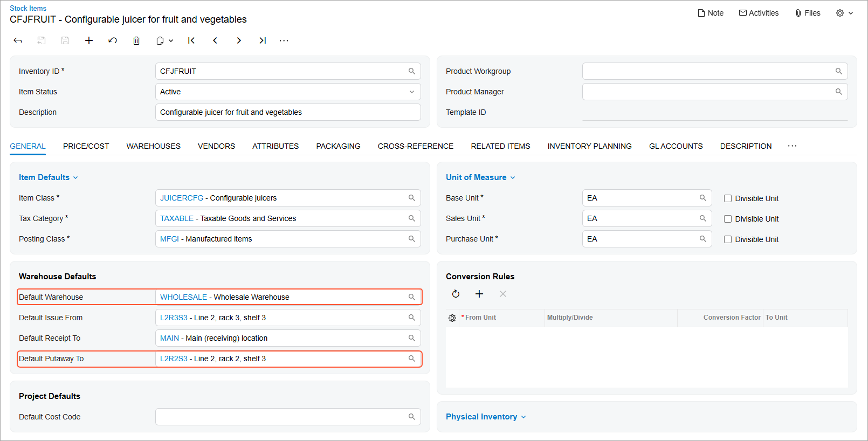Image resolution: width=868 pixels, height=441 pixels.
Task: Enable Divisible Unit for Base Unit
Action: pos(728,198)
